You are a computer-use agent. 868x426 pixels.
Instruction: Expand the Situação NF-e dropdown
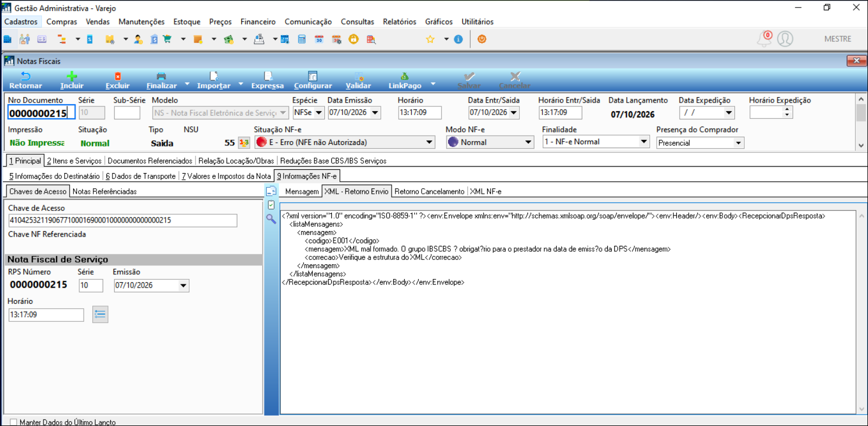tap(429, 142)
